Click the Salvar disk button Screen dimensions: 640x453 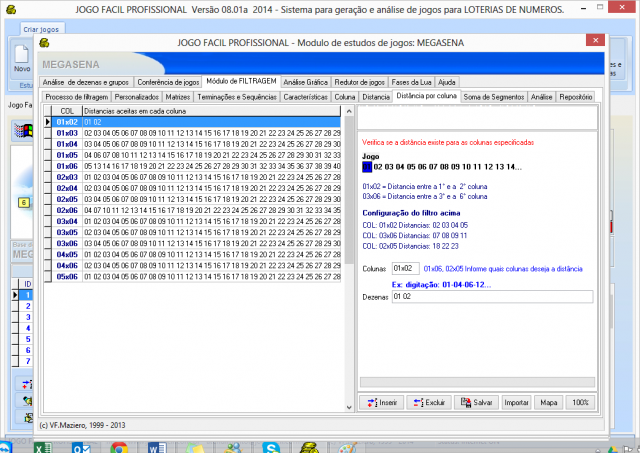click(x=476, y=402)
